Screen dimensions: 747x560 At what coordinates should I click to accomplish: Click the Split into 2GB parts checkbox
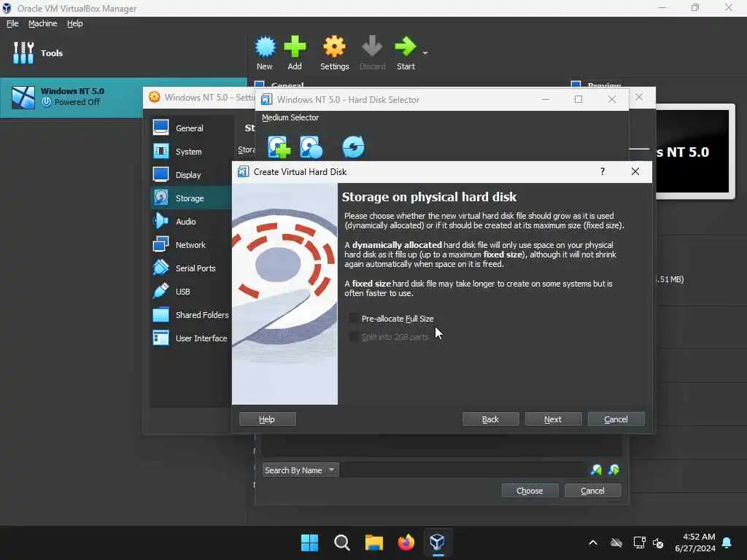point(354,337)
